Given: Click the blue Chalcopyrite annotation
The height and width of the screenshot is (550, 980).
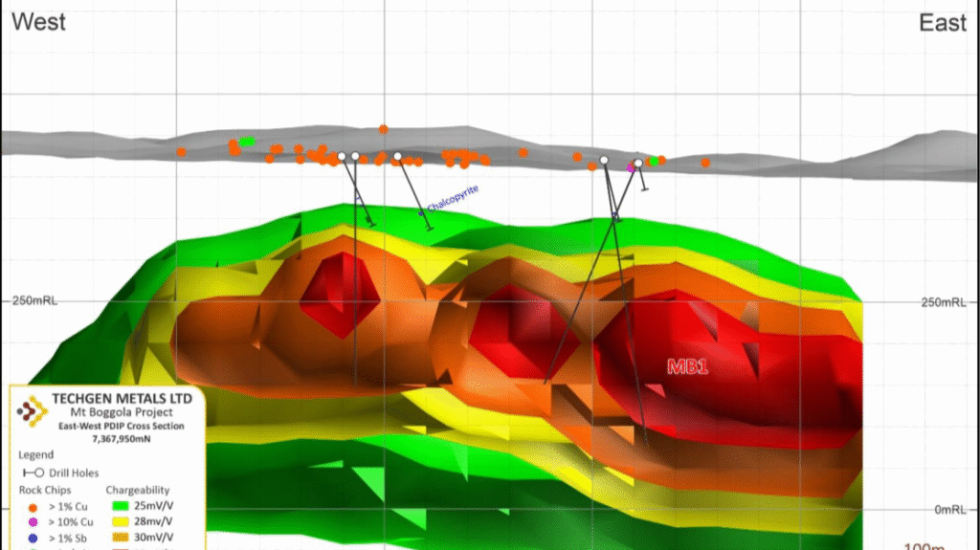Looking at the screenshot, I should pos(452,199).
